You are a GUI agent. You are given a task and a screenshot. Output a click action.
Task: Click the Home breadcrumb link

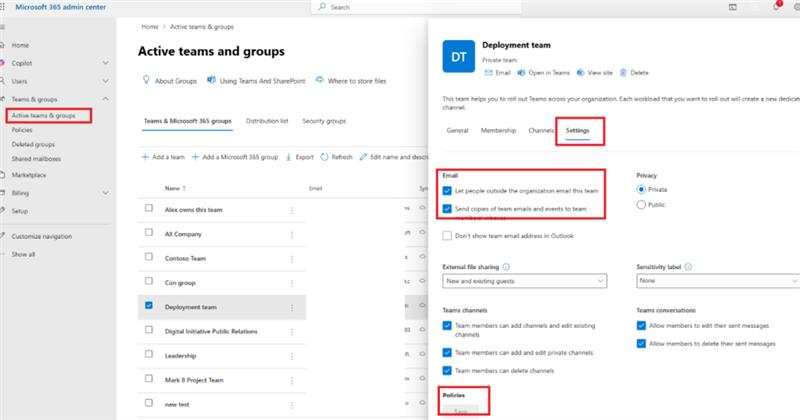pyautogui.click(x=150, y=27)
